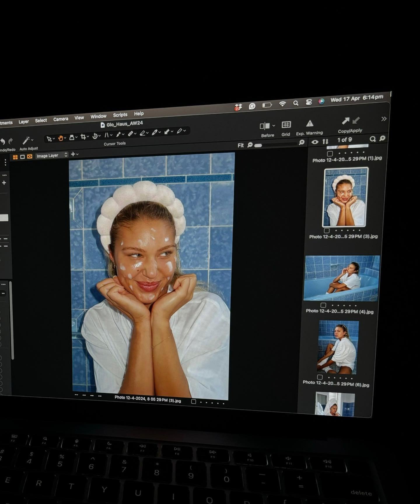Screen dimensions: 420x504
Task: Switch viewer to single-view mode
Action: pyautogui.click(x=22, y=157)
